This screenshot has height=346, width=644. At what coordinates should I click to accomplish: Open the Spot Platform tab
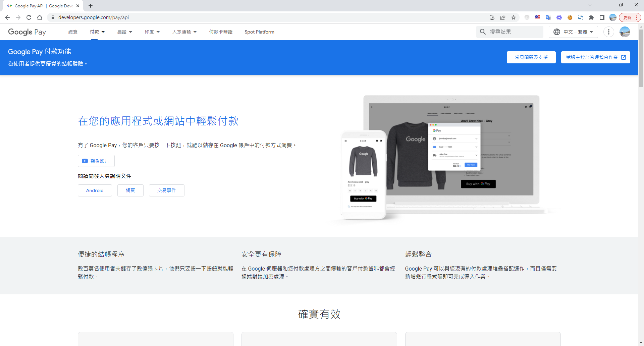click(x=259, y=32)
